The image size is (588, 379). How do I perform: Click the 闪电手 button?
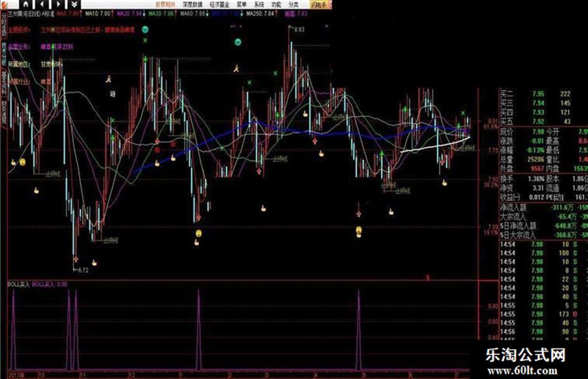click(319, 5)
